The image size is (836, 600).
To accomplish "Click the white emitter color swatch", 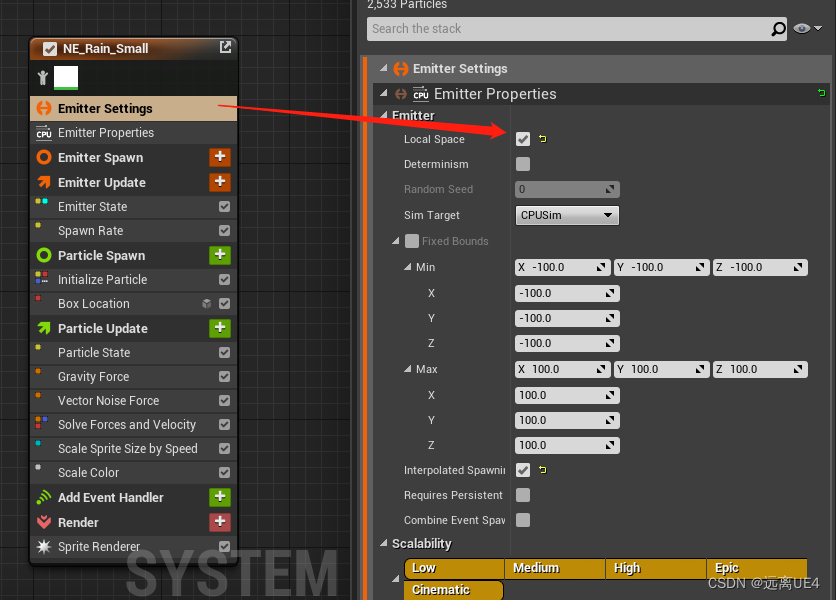I will click(65, 77).
